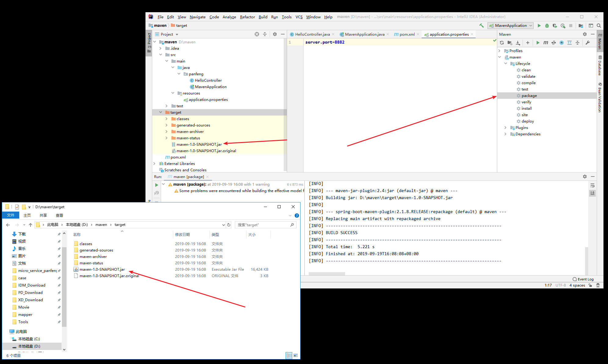Open 查看 tab in Explorer ribbon

[59, 215]
